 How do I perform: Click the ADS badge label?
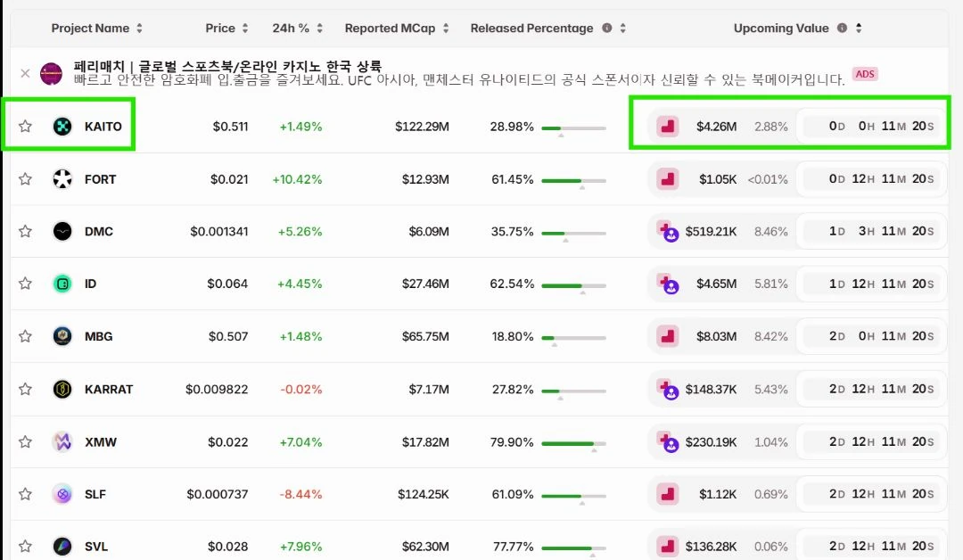(865, 74)
